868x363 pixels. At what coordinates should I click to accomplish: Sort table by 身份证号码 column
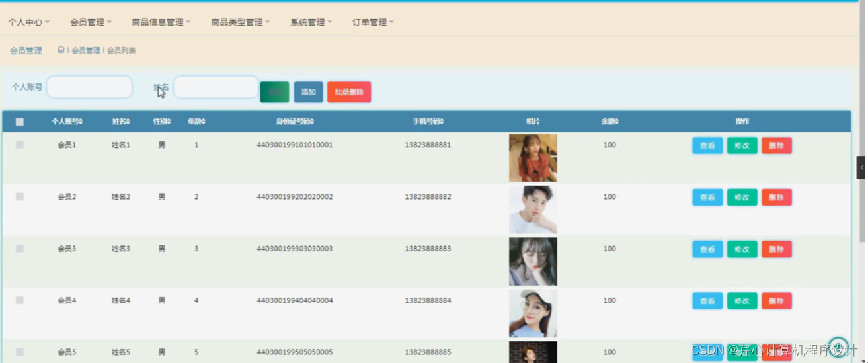pyautogui.click(x=295, y=122)
